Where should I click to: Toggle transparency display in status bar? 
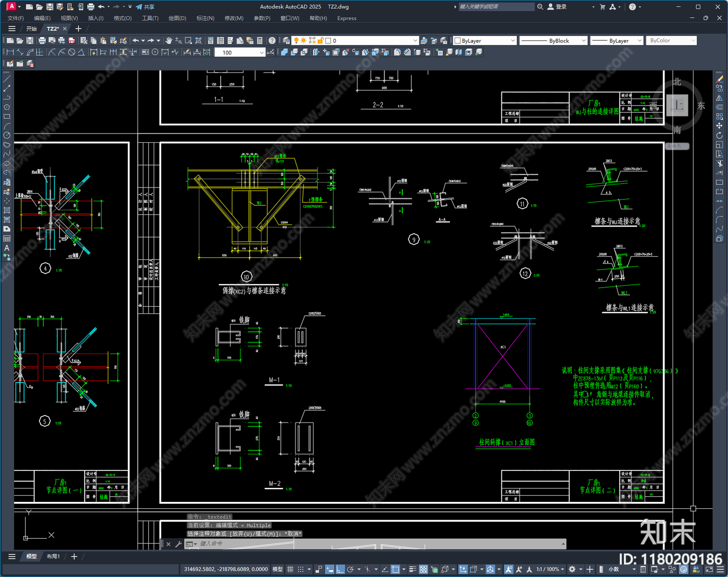click(x=424, y=569)
